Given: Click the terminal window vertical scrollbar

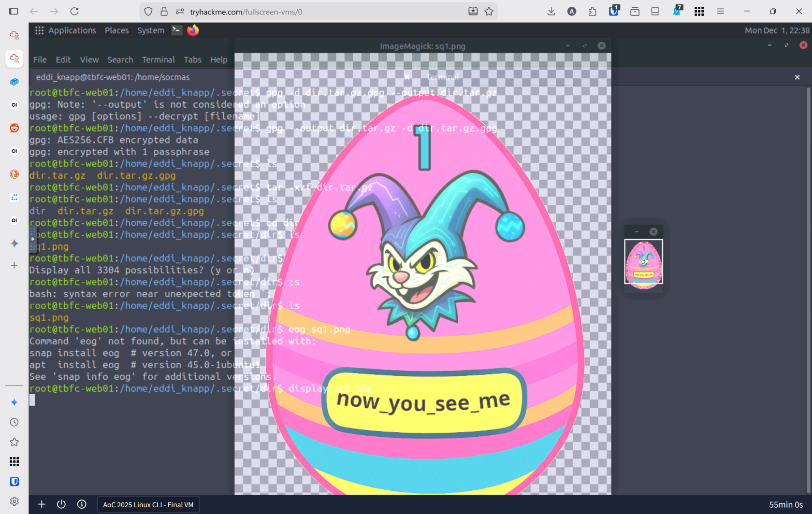Looking at the screenshot, I should point(808,290).
